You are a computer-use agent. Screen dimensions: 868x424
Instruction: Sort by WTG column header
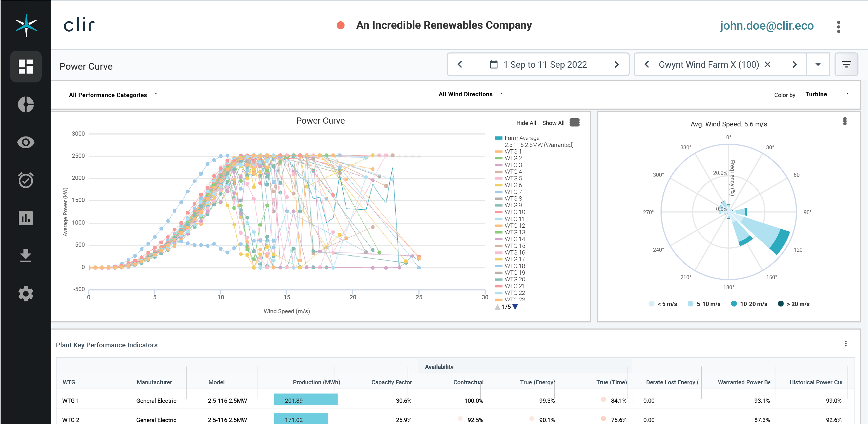(69, 382)
